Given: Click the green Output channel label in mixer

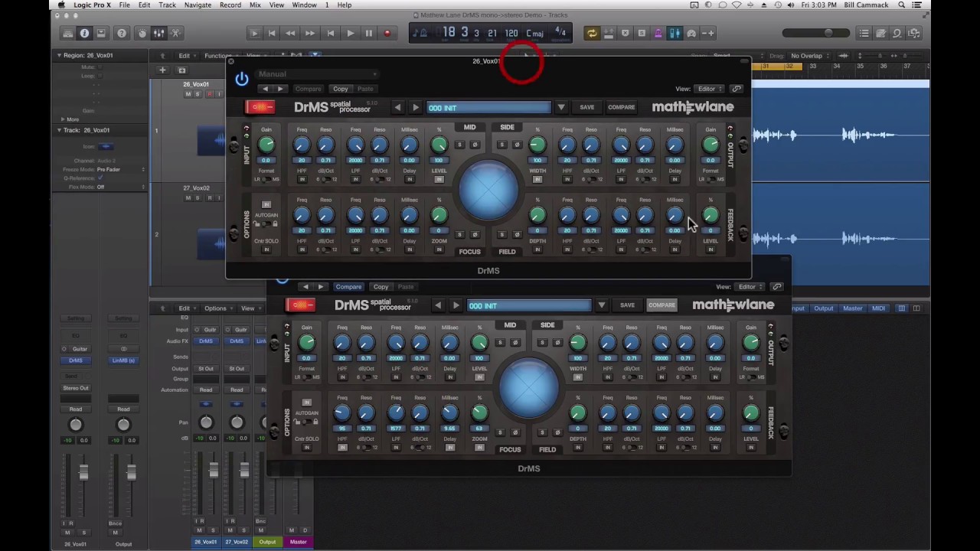Looking at the screenshot, I should (x=266, y=542).
